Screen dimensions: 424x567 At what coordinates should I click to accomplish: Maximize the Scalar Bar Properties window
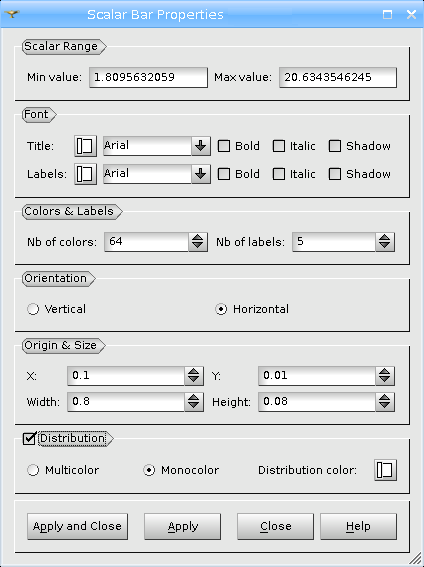pyautogui.click(x=387, y=14)
